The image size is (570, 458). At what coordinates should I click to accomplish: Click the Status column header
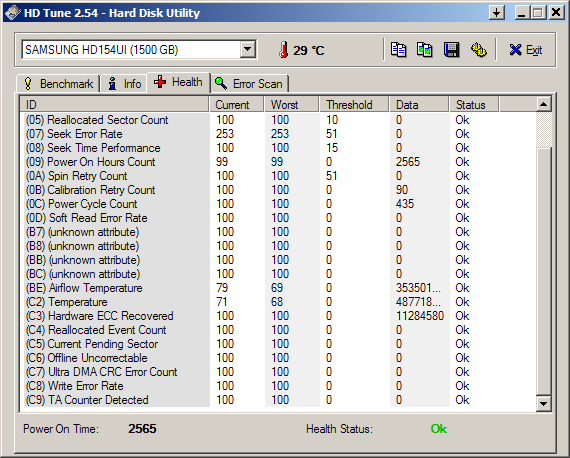[x=474, y=105]
